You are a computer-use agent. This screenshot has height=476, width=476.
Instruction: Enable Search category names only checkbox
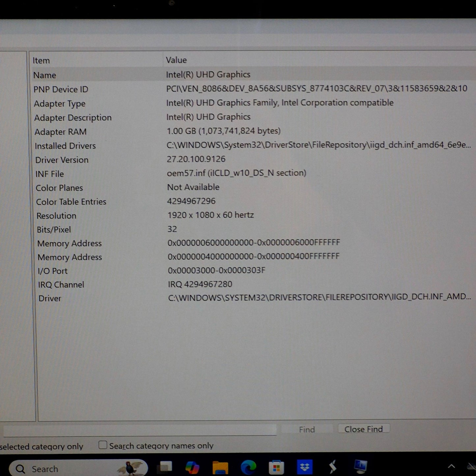103,445
